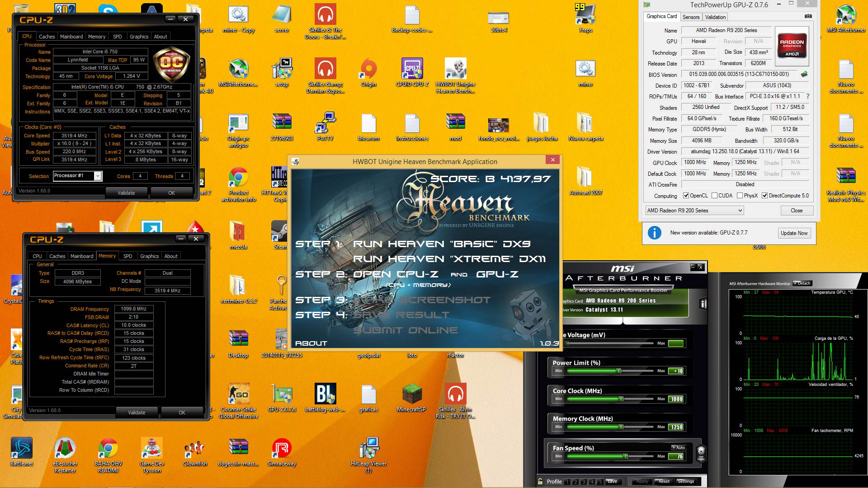Switch to Validation tab in GPU-Z
Viewport: 868px width, 488px height.
(x=715, y=17)
